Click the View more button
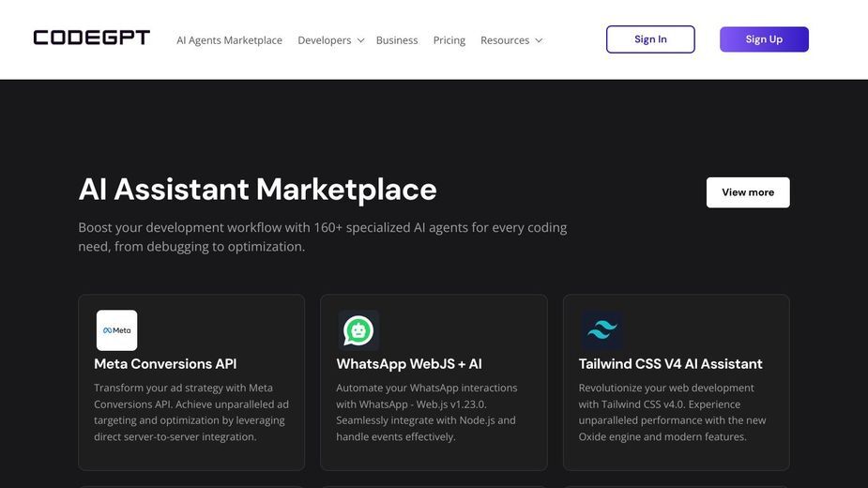 pos(748,192)
